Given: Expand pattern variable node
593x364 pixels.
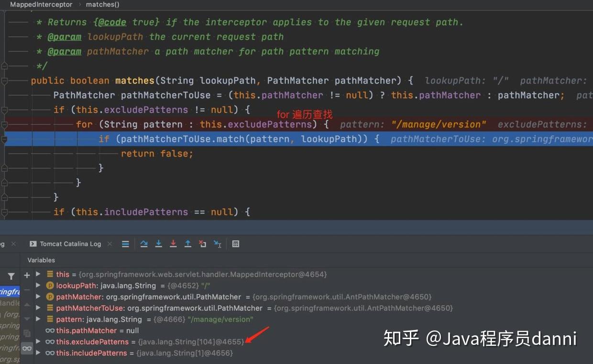Looking at the screenshot, I should (x=38, y=319).
